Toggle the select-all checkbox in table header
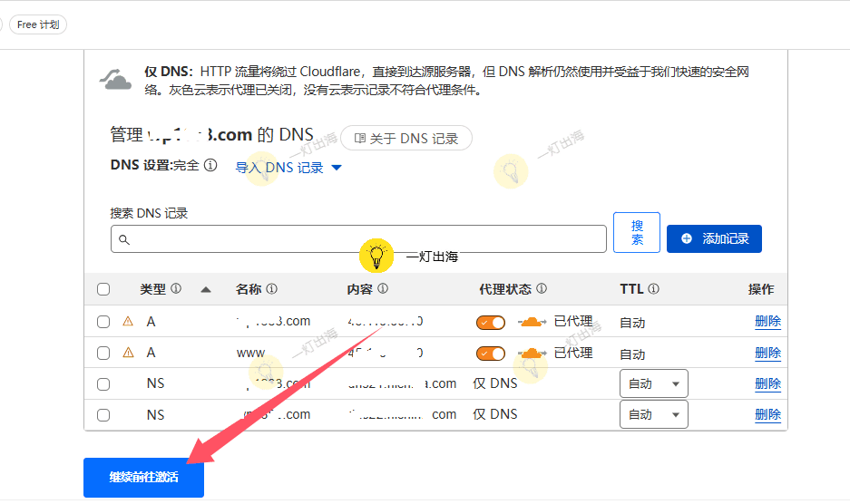This screenshot has width=850, height=504. (103, 289)
